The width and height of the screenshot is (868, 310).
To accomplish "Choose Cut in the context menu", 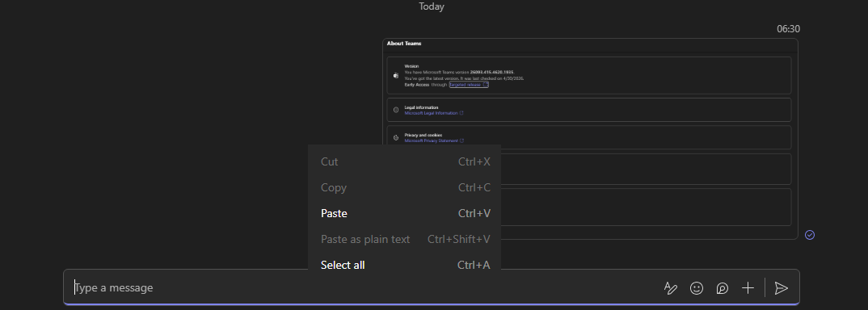I will 405,162.
